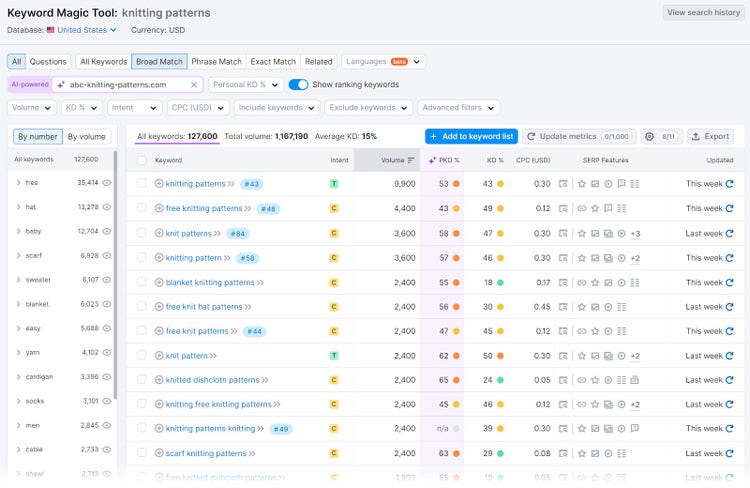
Task: Select the Phrase Match tab
Action: click(216, 62)
